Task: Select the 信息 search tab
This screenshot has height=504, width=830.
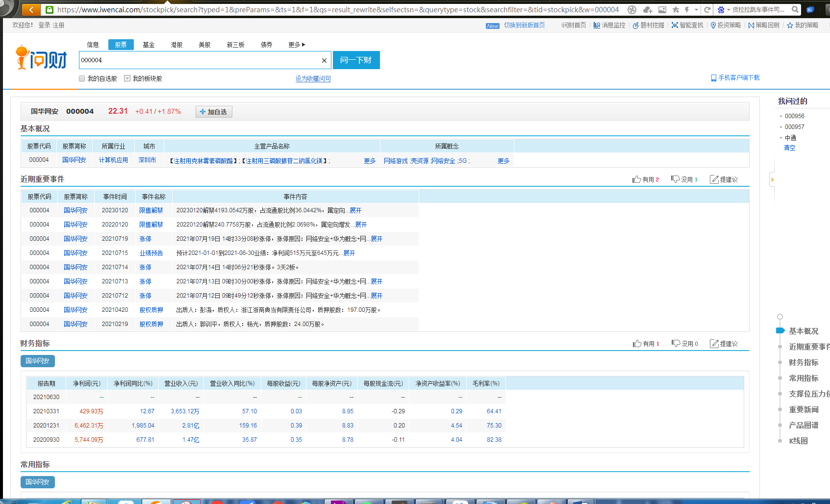Action: click(x=93, y=45)
